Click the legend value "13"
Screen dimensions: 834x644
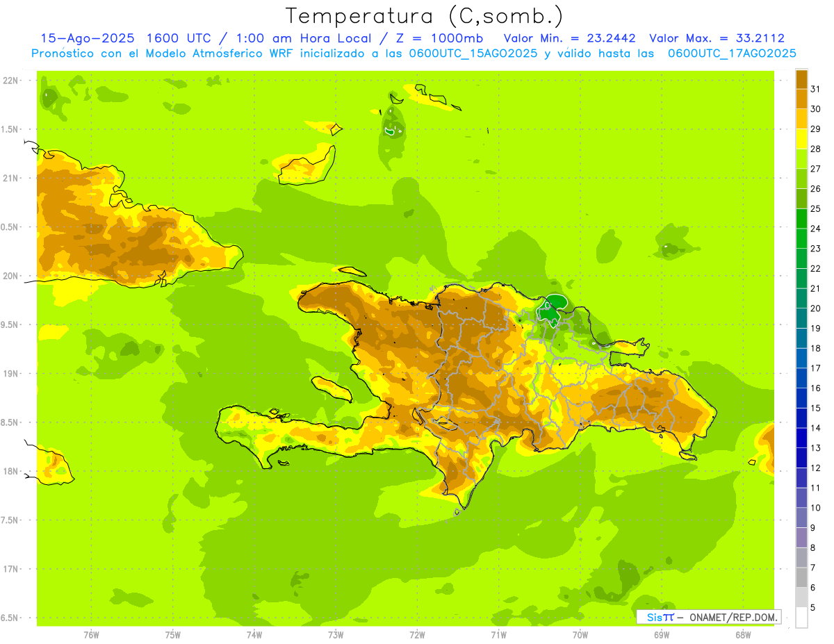click(815, 448)
